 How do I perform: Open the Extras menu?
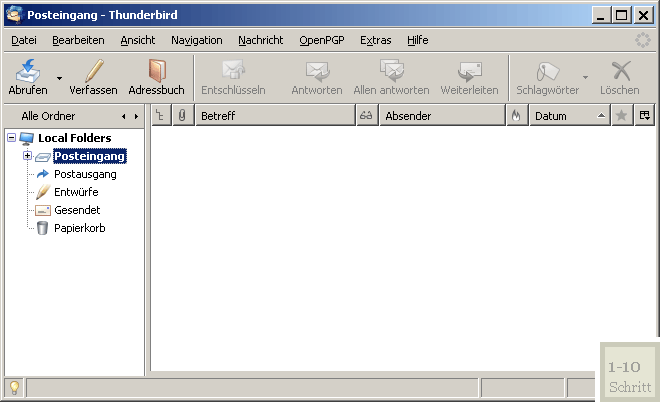(375, 40)
